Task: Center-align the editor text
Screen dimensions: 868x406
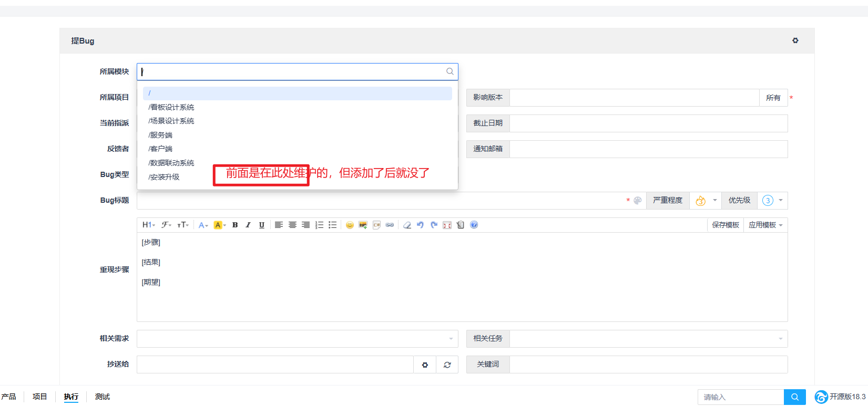Action: click(292, 225)
